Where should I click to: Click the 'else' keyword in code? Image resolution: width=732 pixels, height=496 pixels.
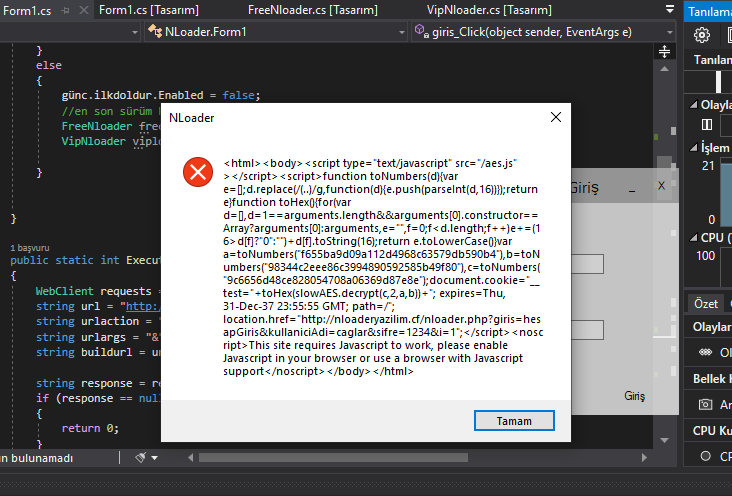(49, 65)
